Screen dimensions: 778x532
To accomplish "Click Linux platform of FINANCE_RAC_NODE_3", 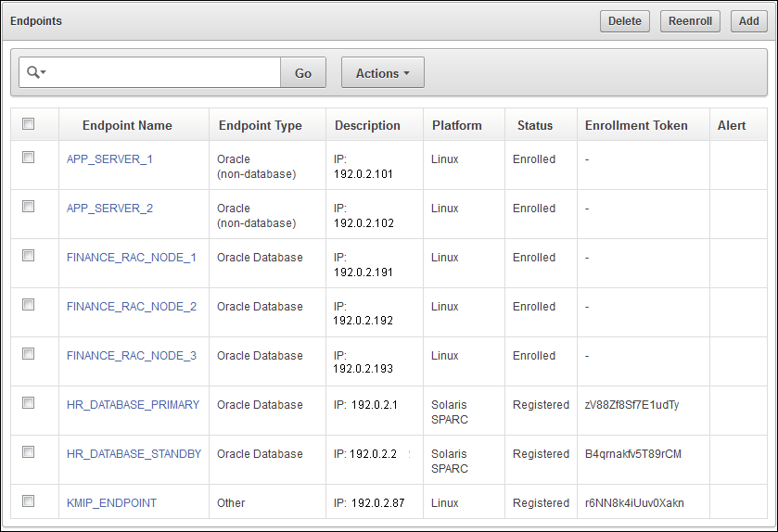I will coord(444,356).
